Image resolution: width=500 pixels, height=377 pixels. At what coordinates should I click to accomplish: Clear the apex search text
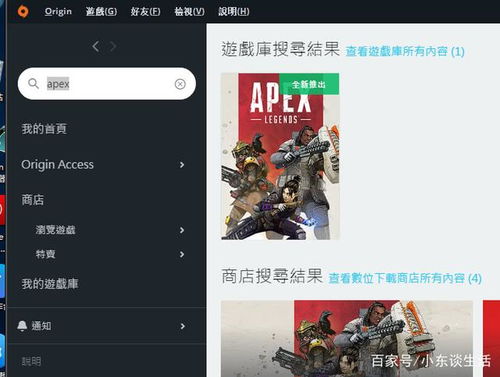click(x=180, y=84)
